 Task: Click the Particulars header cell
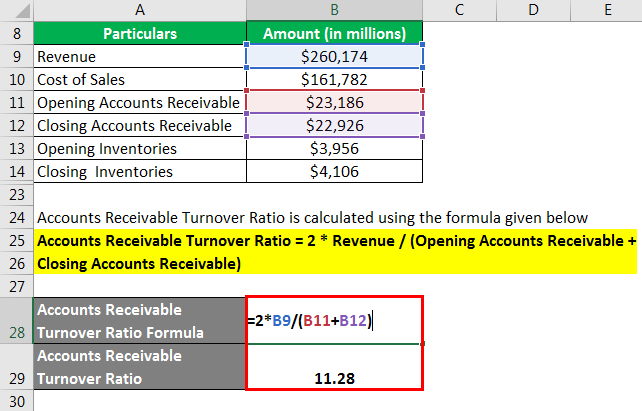tap(140, 33)
